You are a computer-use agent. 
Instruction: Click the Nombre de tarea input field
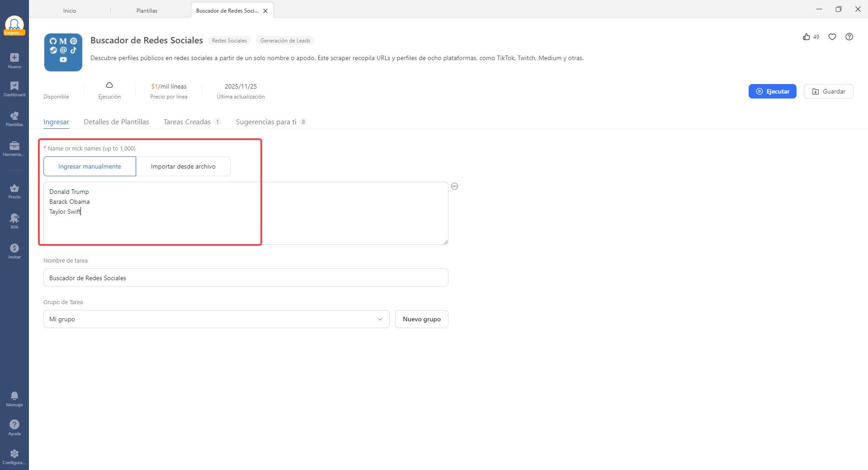pos(245,278)
